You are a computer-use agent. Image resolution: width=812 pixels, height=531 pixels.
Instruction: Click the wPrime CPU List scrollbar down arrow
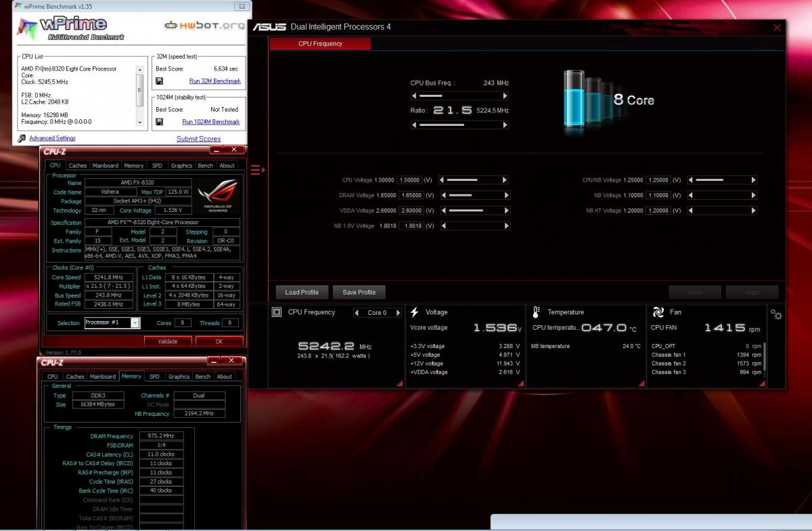141,123
